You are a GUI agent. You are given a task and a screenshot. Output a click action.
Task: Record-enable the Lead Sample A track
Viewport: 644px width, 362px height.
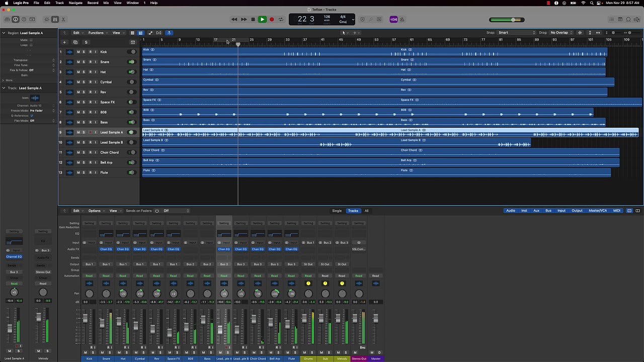point(90,132)
